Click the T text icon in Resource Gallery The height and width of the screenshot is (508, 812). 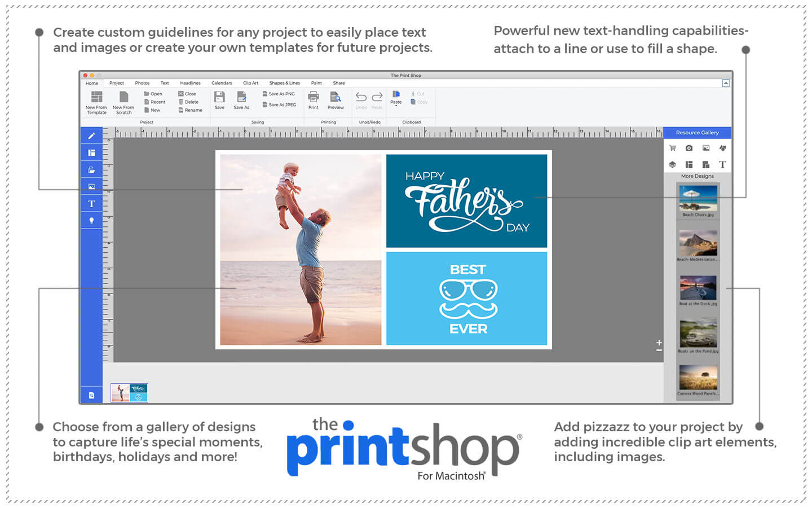(722, 164)
